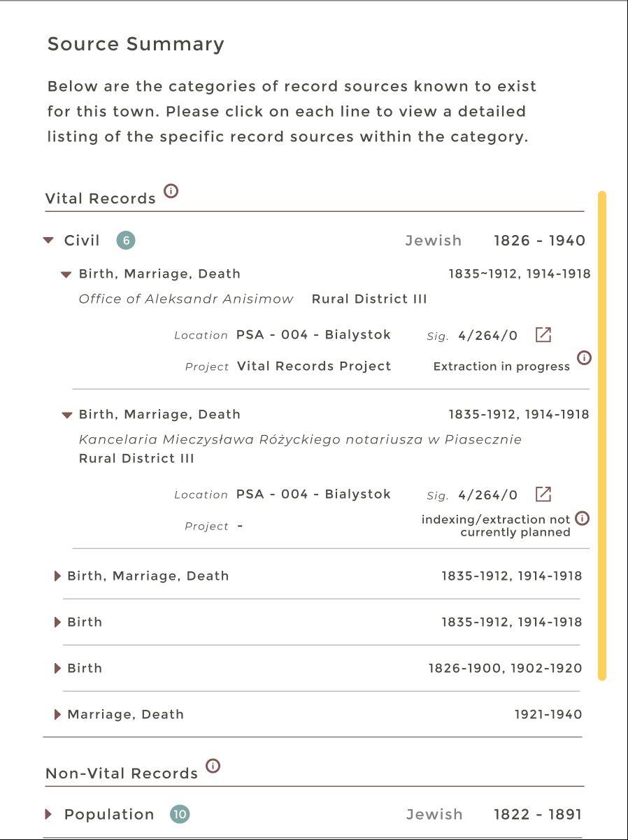This screenshot has width=628, height=840.
Task: Click info icon beside indexing/extraction not planned
Action: (x=582, y=518)
